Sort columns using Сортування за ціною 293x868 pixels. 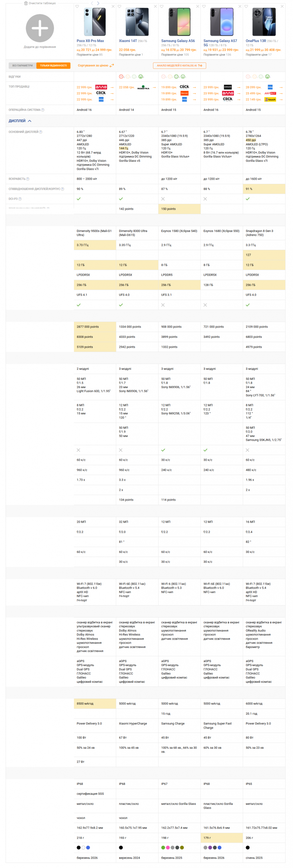point(96,66)
